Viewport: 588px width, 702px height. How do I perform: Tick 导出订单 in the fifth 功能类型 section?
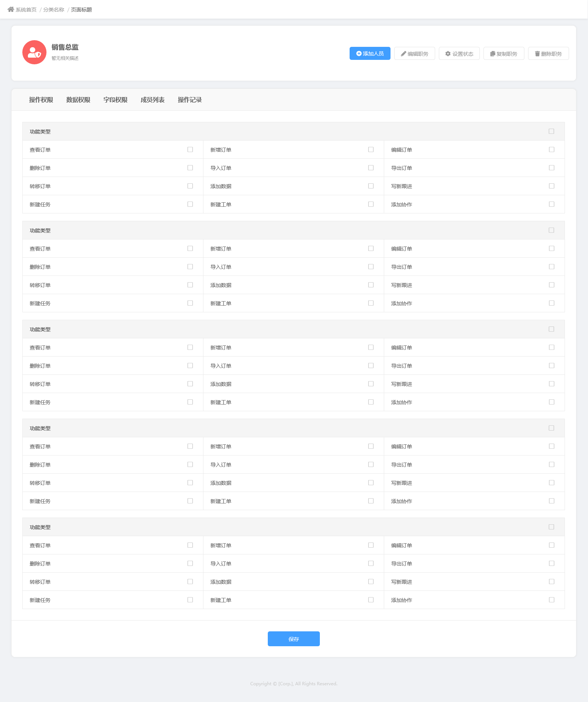(x=552, y=563)
